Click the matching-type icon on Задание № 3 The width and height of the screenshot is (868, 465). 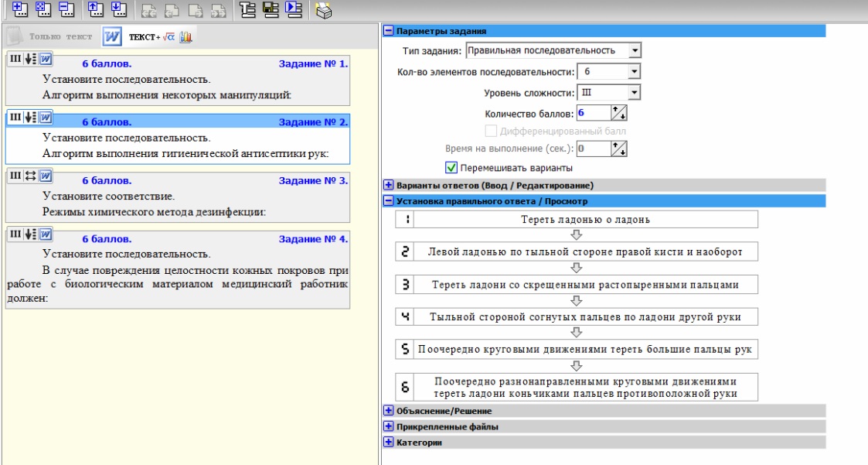pyautogui.click(x=30, y=176)
